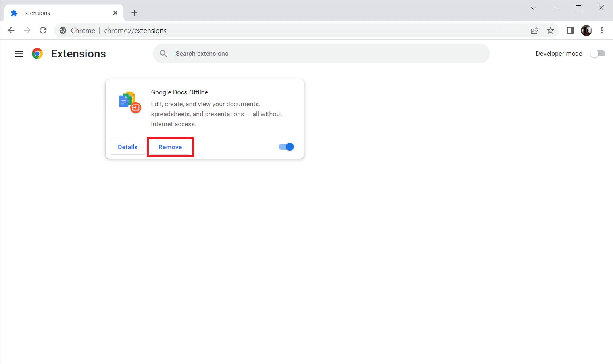Maximize the Chrome window
The image size is (613, 364).
pyautogui.click(x=578, y=8)
